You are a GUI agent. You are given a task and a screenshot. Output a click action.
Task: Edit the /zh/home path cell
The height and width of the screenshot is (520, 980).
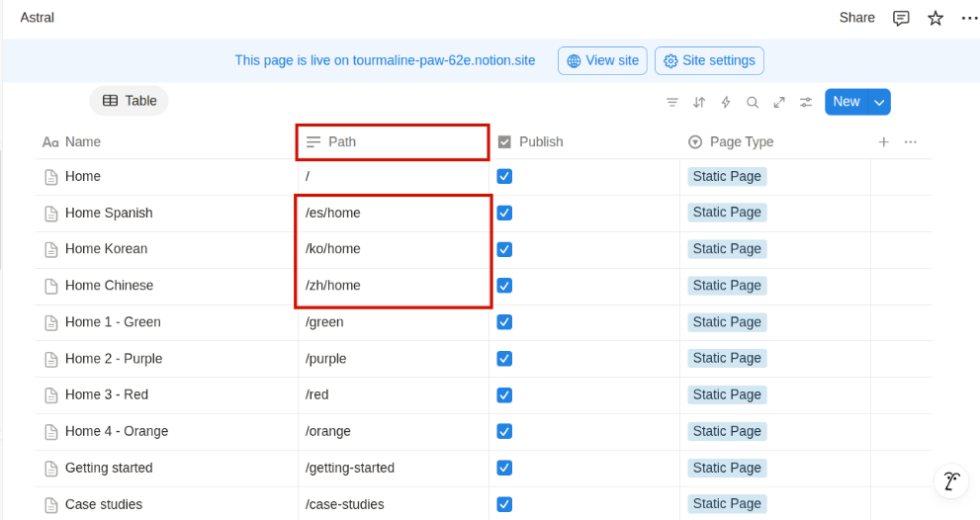(394, 286)
